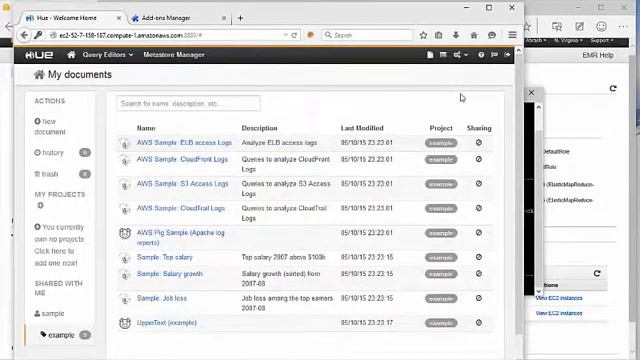
Task: Open AWS Sample: CloudFront Logs
Action: [x=182, y=159]
